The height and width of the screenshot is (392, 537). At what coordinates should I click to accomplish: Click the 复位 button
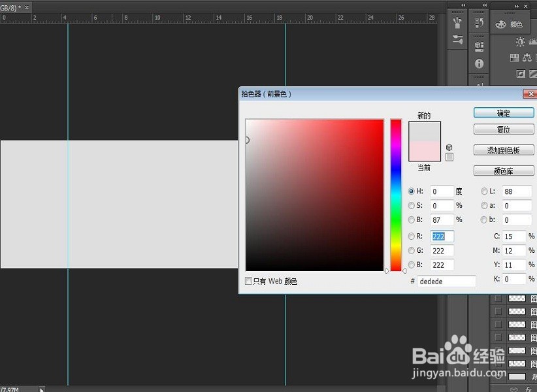pos(504,129)
